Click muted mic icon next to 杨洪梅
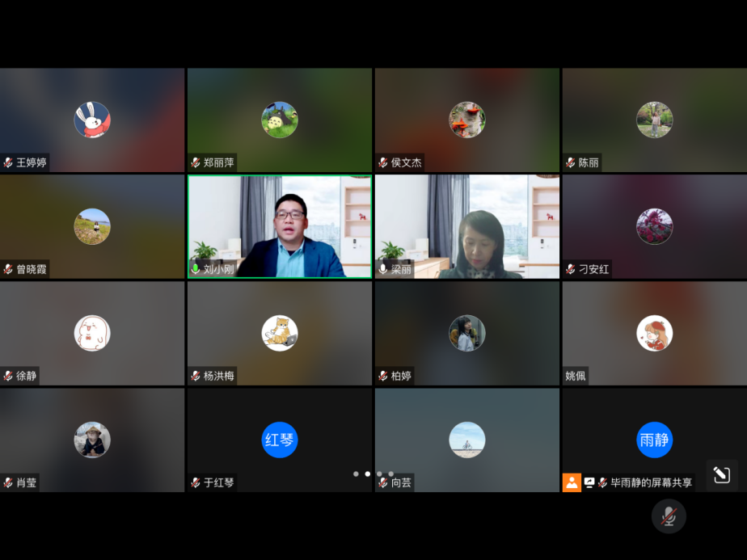Viewport: 747px width, 560px height. tap(196, 376)
